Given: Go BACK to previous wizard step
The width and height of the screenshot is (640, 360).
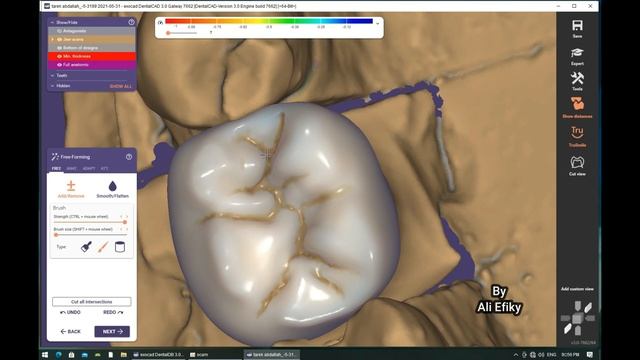Looking at the screenshot, I should [x=71, y=331].
